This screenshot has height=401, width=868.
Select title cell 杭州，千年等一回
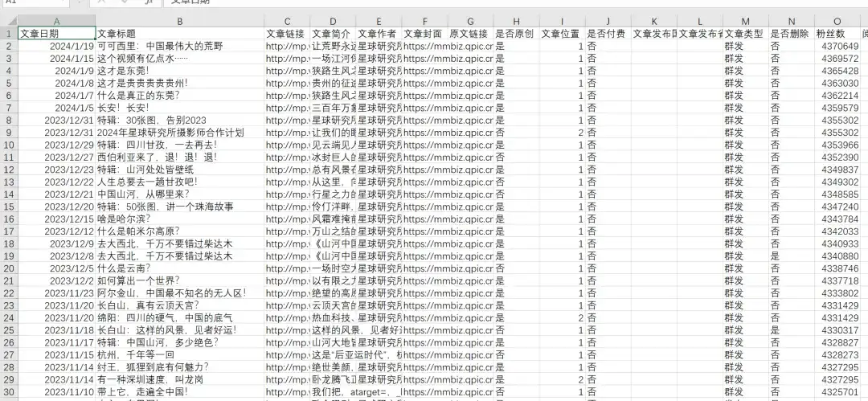[180, 354]
